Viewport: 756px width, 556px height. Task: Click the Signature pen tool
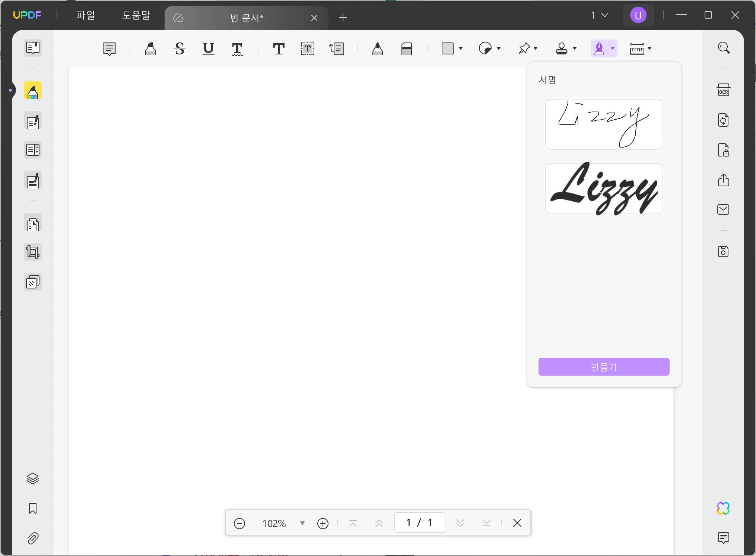(599, 48)
